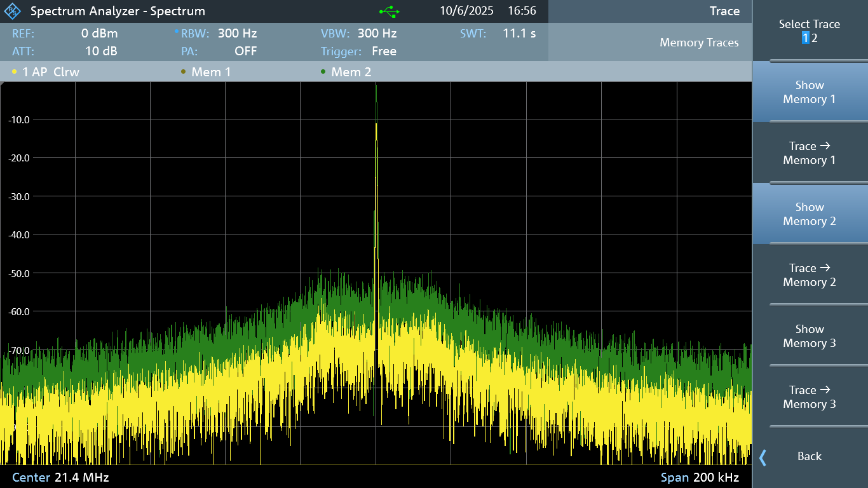868x488 pixels.
Task: Click the yellow trace 1 indicator dot
Action: point(15,72)
